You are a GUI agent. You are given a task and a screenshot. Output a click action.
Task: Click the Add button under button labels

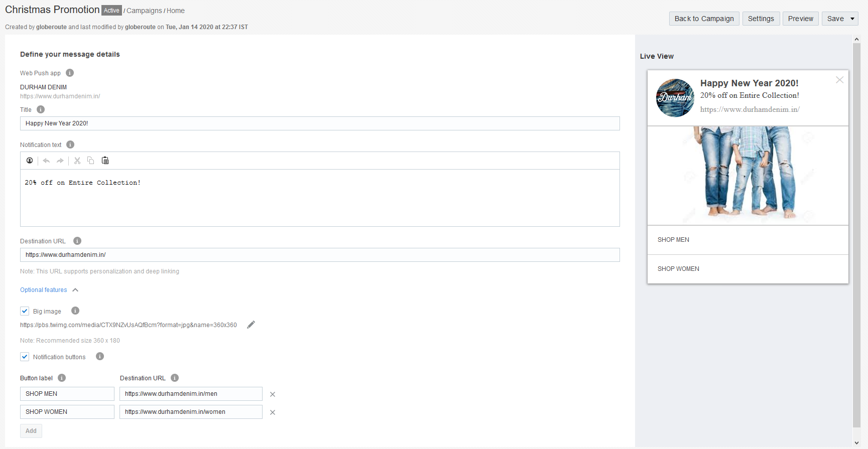click(31, 431)
